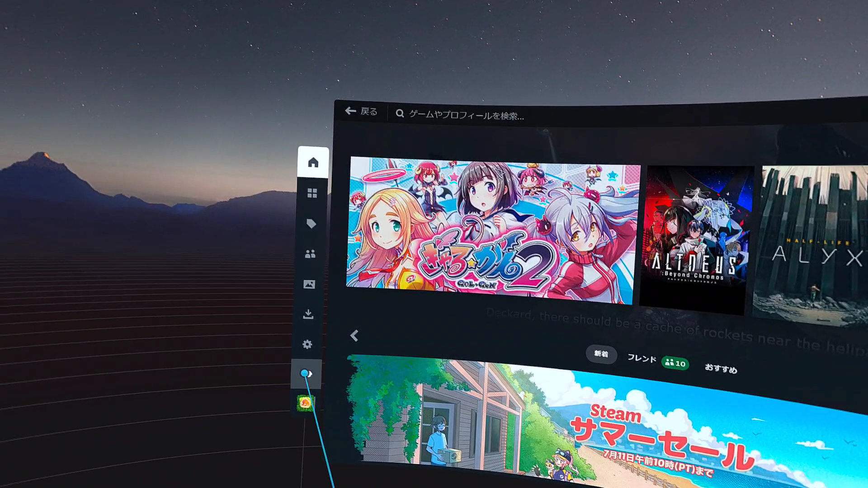
Task: Toggle the night mode moon icon
Action: (307, 374)
